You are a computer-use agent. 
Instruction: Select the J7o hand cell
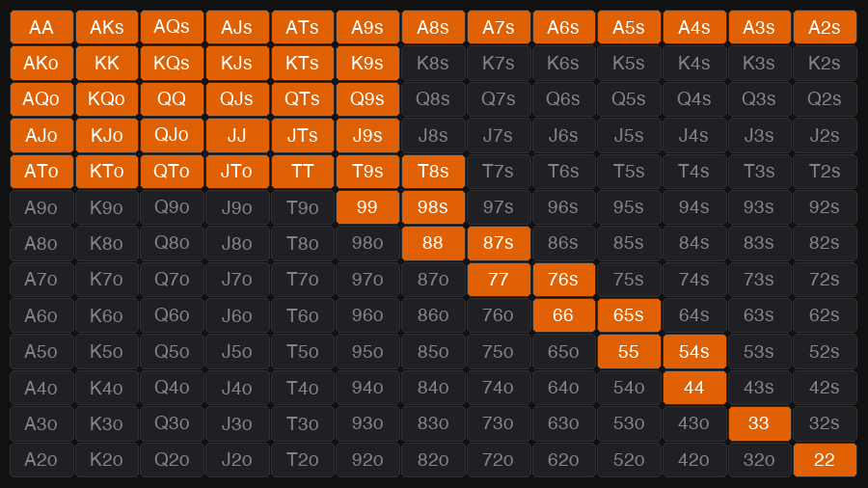tap(237, 280)
